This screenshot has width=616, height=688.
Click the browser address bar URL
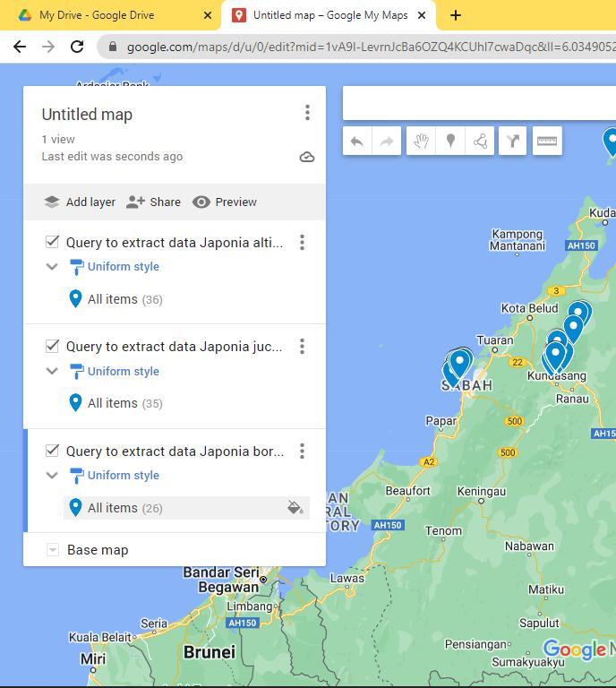(371, 47)
